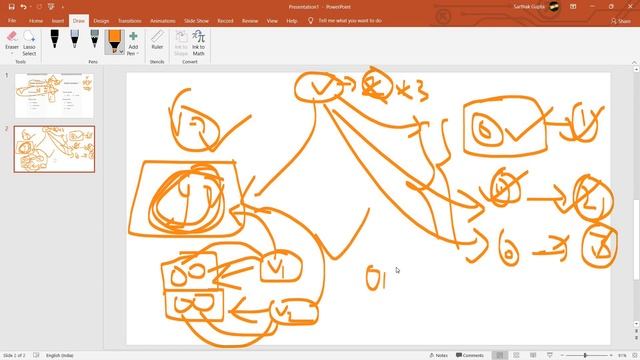Open the orange highlighter's options arrow

(x=121, y=52)
